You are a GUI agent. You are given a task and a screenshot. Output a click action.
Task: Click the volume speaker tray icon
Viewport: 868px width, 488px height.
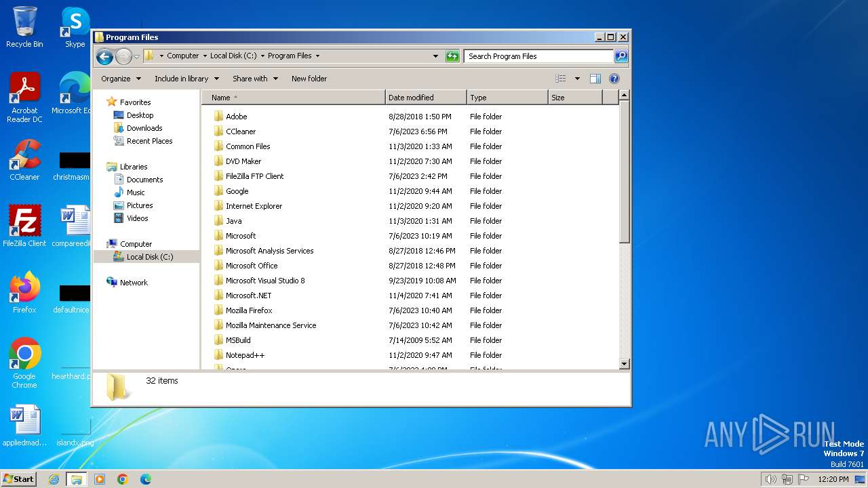click(770, 479)
